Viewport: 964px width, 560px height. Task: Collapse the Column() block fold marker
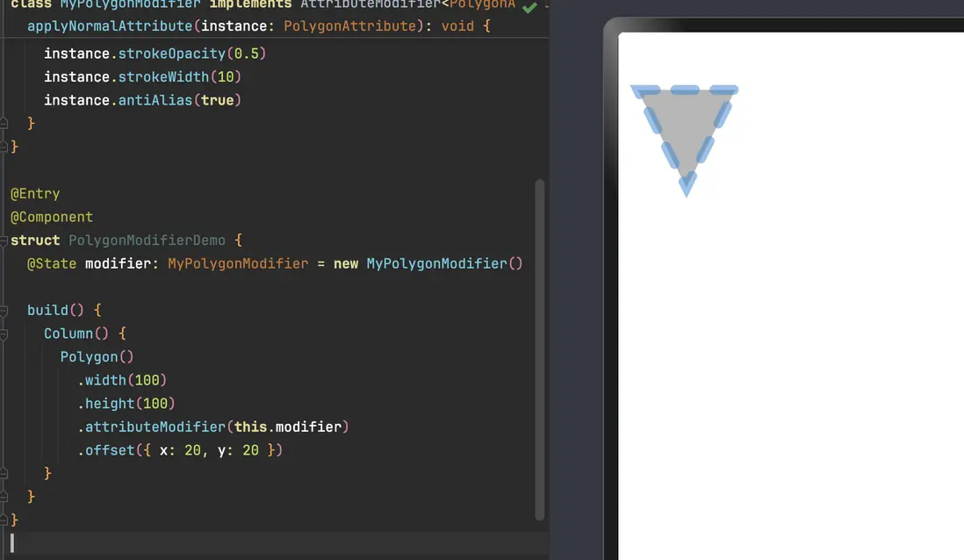4,334
